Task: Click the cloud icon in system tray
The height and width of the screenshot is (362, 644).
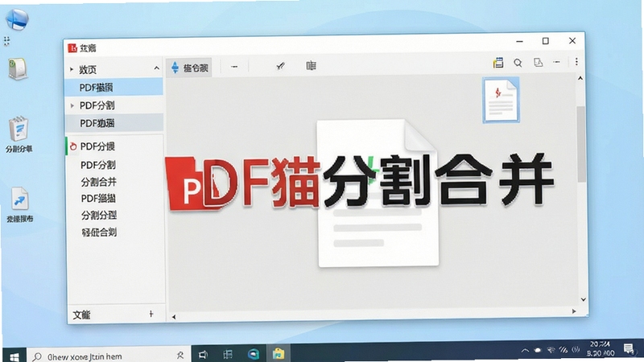Action: (538, 350)
